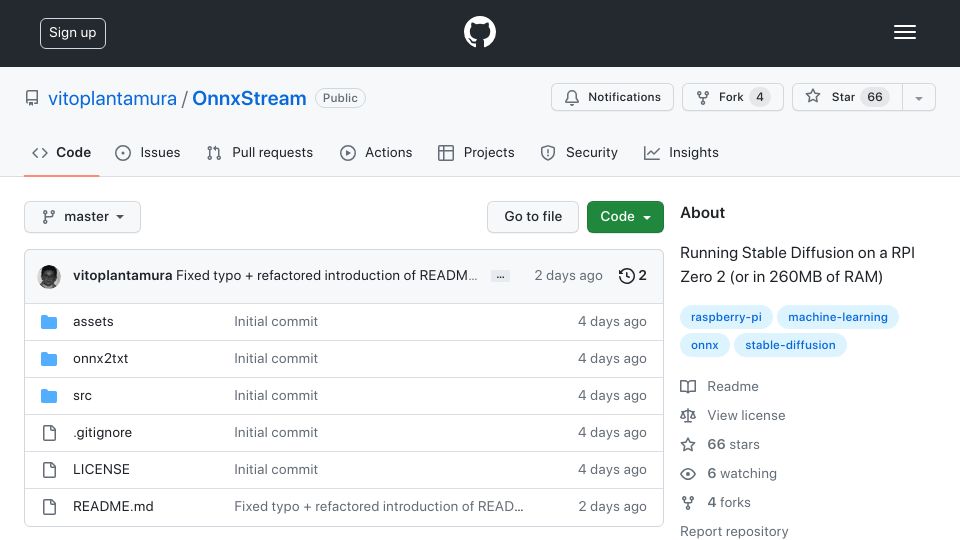The height and width of the screenshot is (540, 960).
Task: Fork the repository with Fork button
Action: [x=733, y=97]
